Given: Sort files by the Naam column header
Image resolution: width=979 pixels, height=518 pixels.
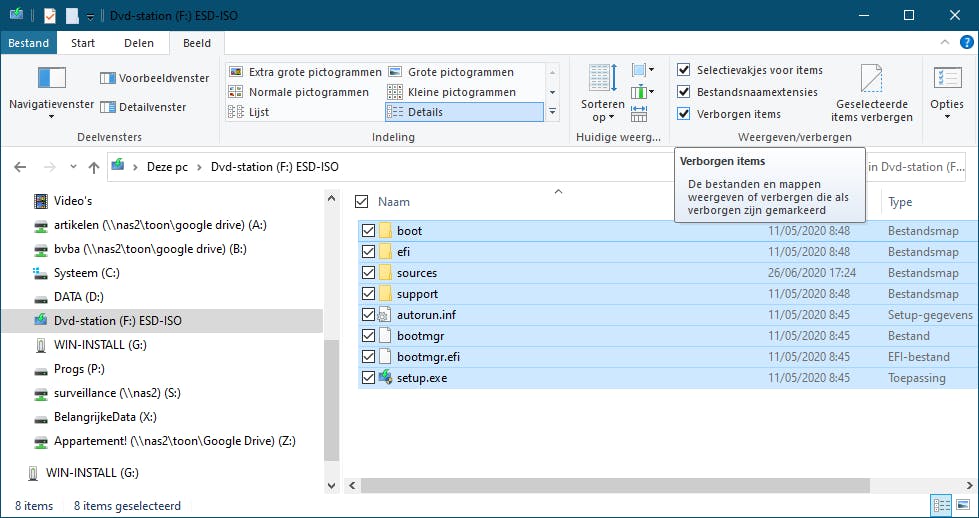Looking at the screenshot, I should coord(395,202).
